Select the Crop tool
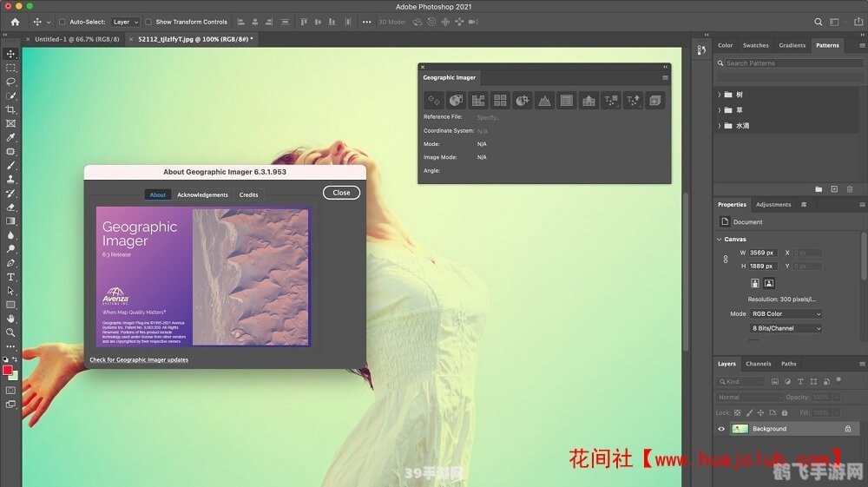This screenshot has height=487, width=868. 10,109
